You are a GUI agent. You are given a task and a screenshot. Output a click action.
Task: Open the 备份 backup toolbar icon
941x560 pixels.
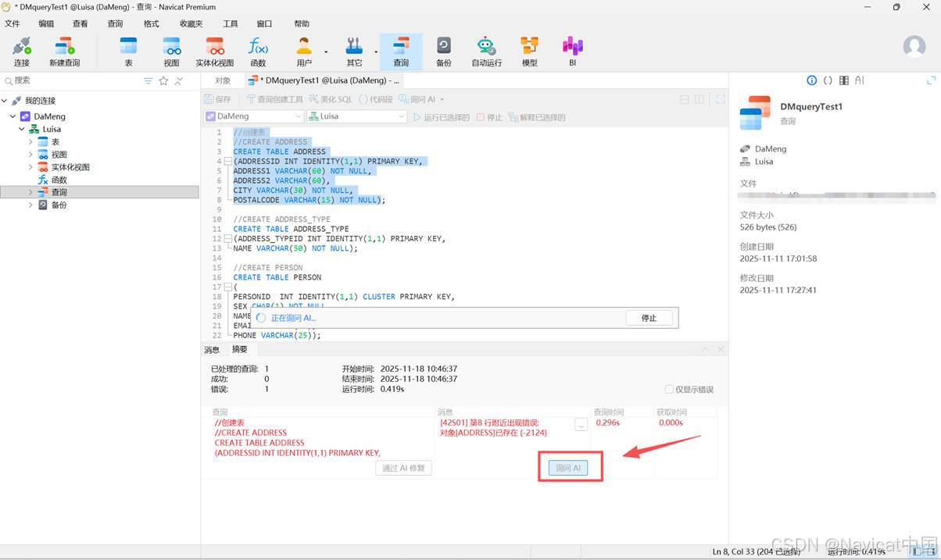click(443, 52)
